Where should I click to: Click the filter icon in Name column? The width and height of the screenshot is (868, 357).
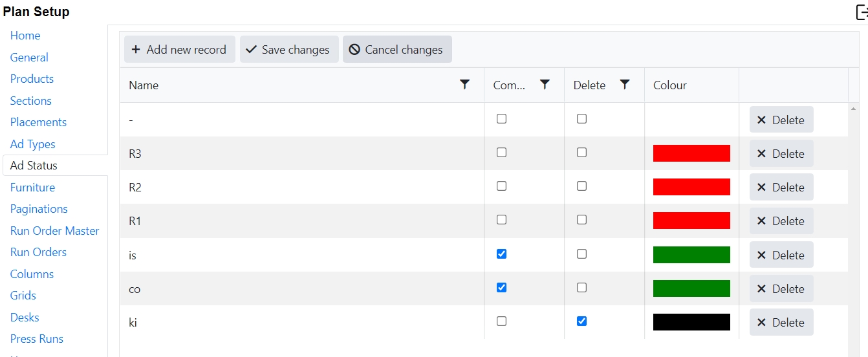[464, 85]
